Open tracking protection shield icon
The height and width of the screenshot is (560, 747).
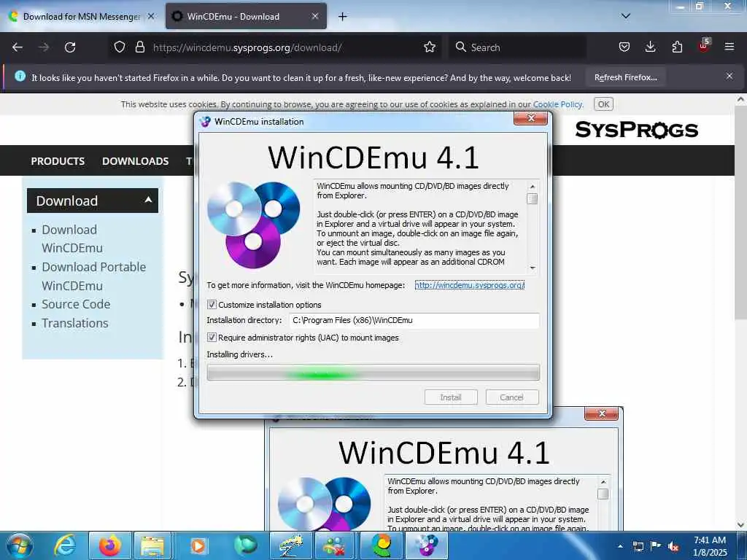coord(120,47)
